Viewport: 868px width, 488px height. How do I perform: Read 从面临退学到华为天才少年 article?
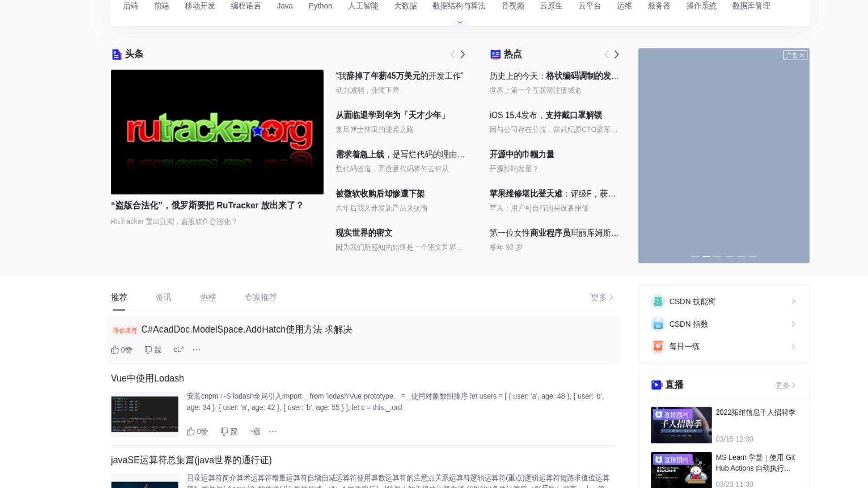point(392,115)
